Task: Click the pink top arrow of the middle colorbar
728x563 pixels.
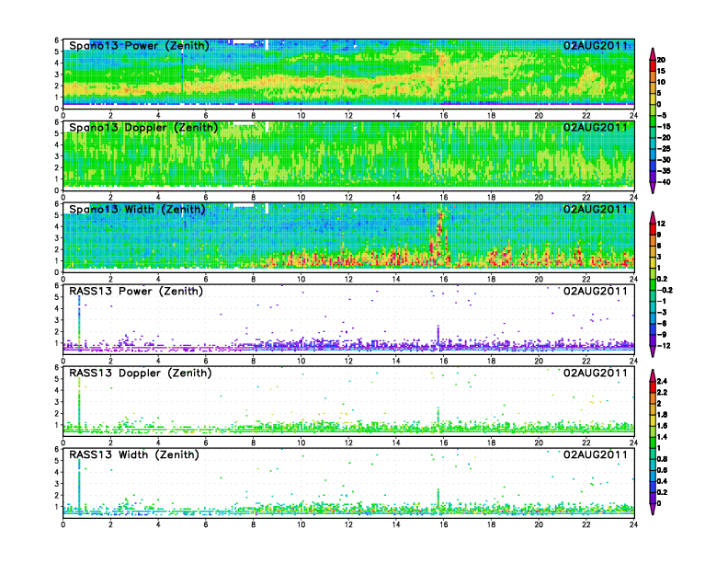Action: click(x=653, y=218)
